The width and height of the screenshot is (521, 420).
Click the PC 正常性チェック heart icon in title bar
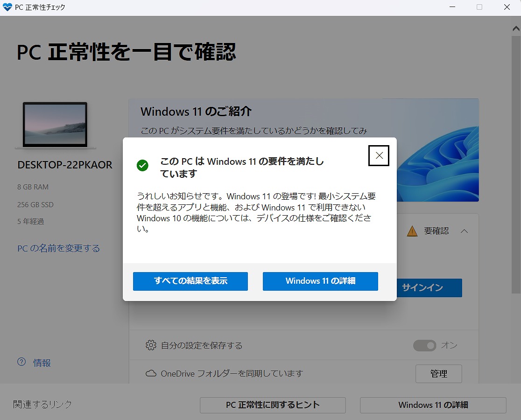click(x=7, y=7)
